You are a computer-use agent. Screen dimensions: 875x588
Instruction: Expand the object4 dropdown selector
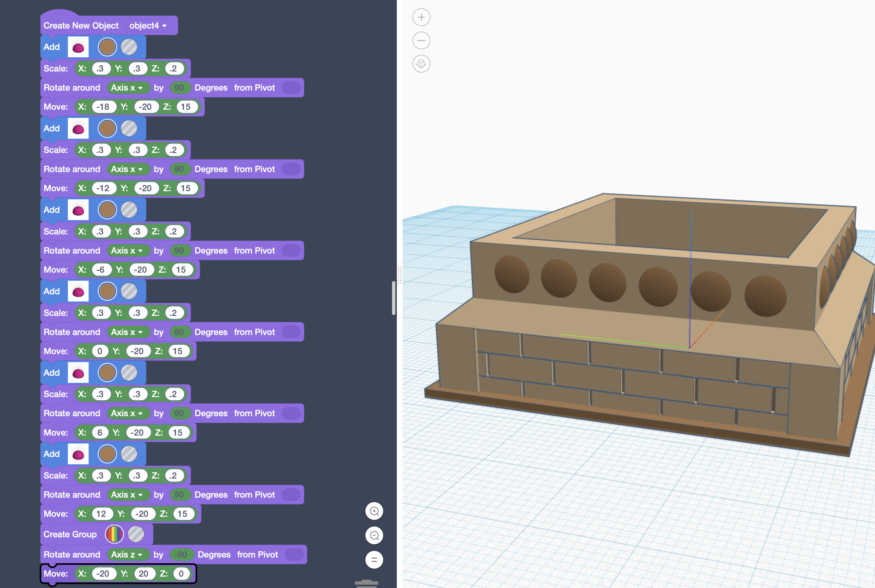coord(149,25)
